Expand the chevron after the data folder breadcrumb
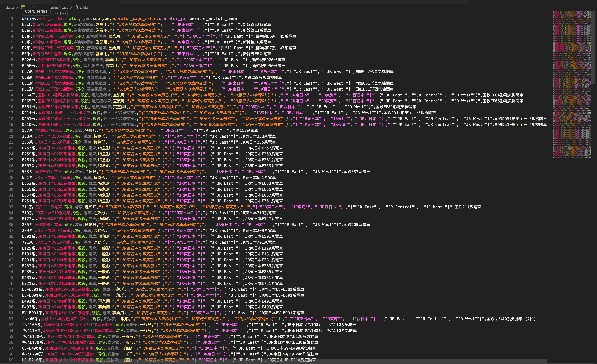This screenshot has width=597, height=364. point(17,7)
